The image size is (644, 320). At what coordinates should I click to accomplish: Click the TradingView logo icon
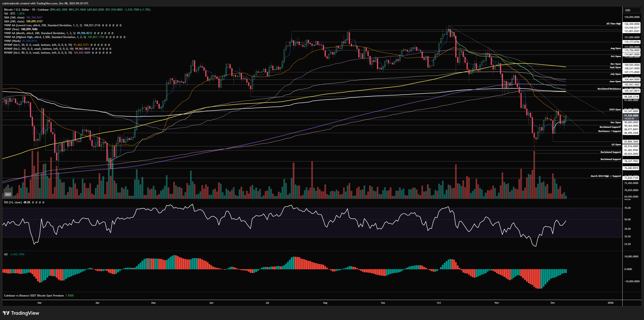6,313
